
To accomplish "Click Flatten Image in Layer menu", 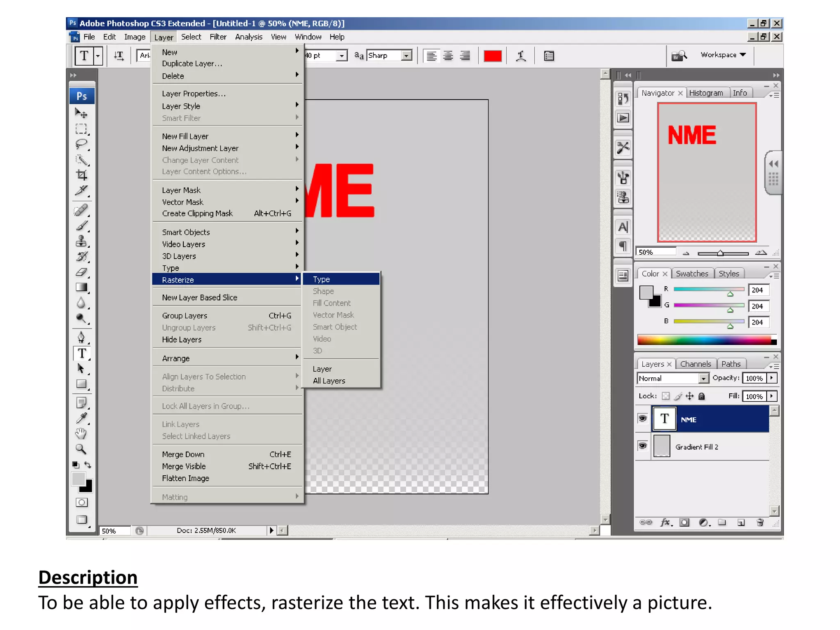I will tap(227, 478).
